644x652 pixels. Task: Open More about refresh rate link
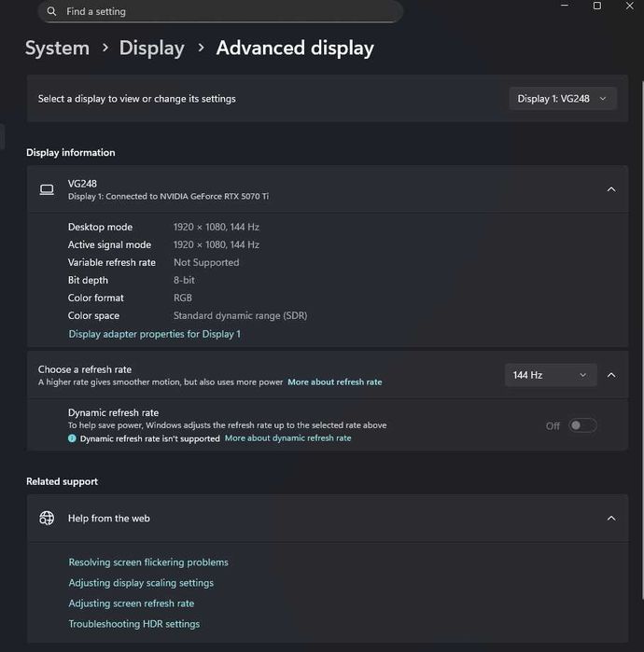coord(334,382)
